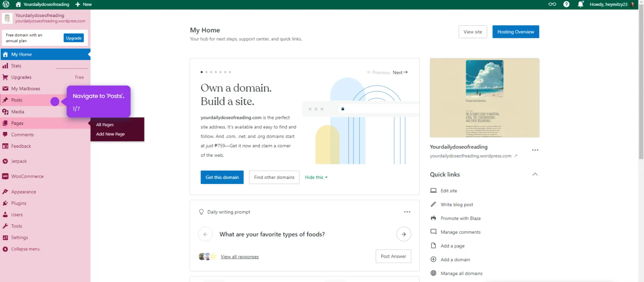This screenshot has width=644, height=282.
Task: Open Add a domain quick link
Action: point(455,260)
